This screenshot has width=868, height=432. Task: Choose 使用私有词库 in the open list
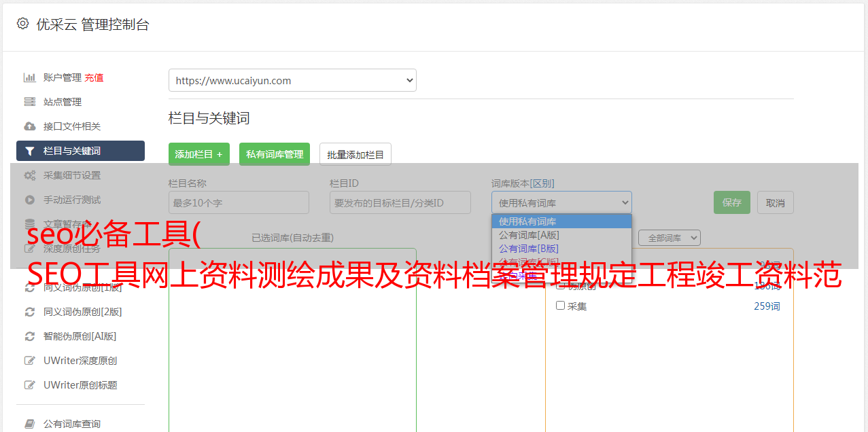(561, 221)
